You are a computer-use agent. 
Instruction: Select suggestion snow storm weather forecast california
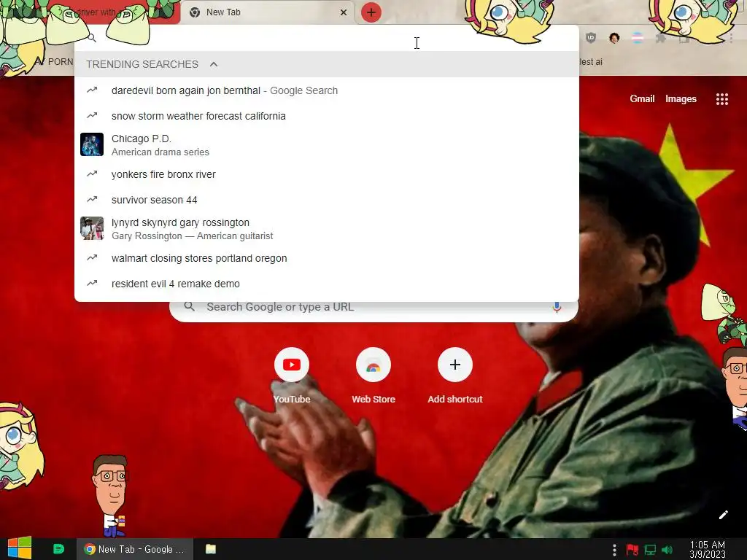[327, 116]
